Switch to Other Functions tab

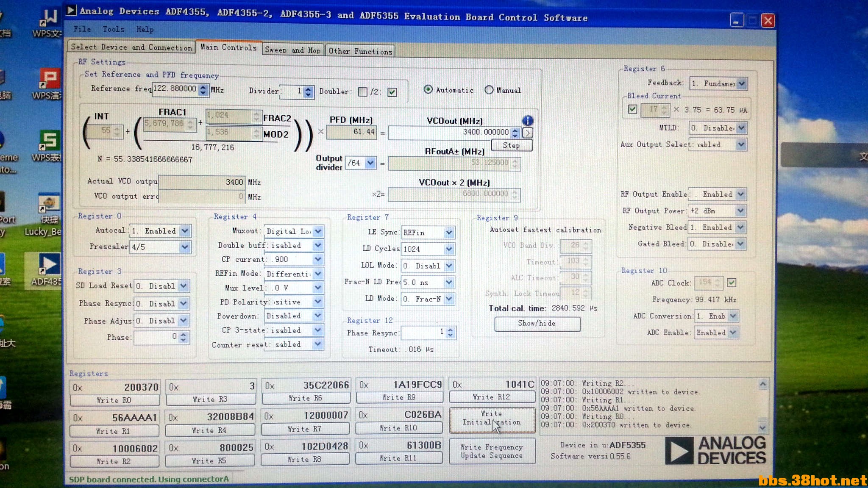(360, 51)
